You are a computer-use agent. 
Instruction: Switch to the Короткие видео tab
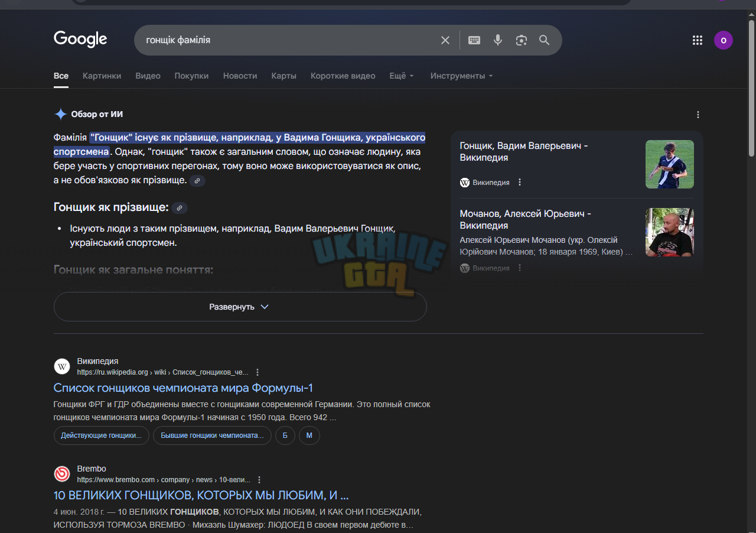pos(343,76)
